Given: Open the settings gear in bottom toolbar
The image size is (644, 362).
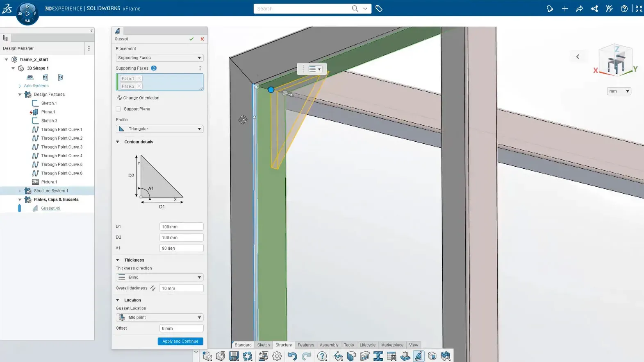Looking at the screenshot, I should point(277,356).
